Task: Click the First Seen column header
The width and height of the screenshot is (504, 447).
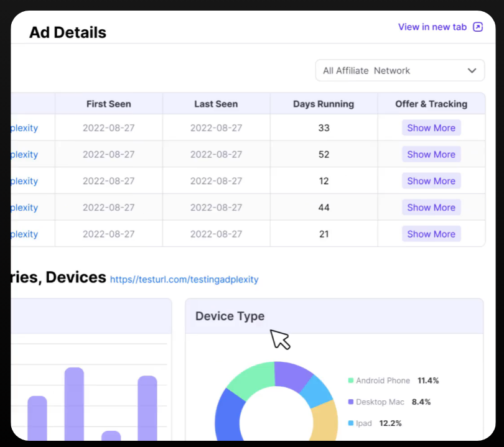Action: [109, 104]
